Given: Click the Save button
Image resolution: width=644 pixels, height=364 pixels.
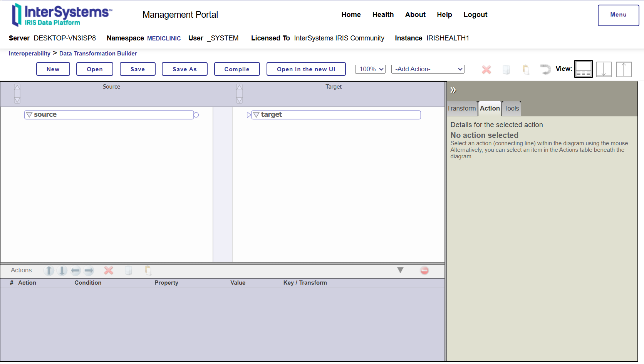Looking at the screenshot, I should click(138, 69).
